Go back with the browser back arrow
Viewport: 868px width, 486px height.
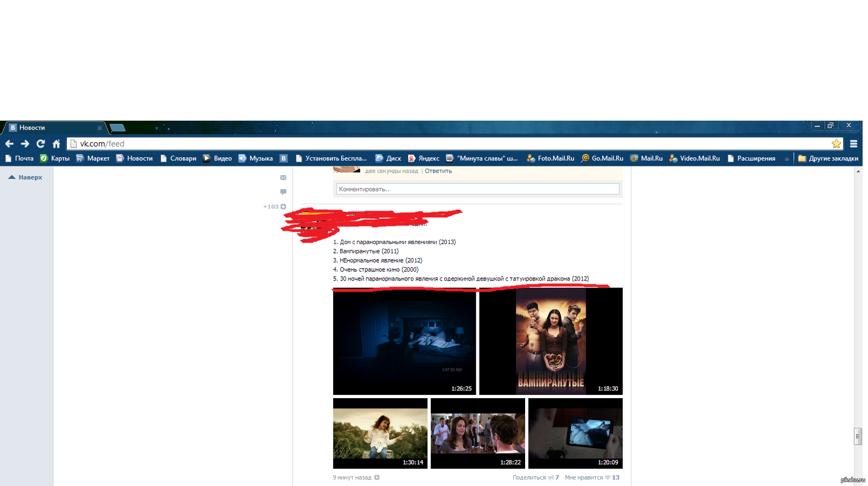(9, 144)
